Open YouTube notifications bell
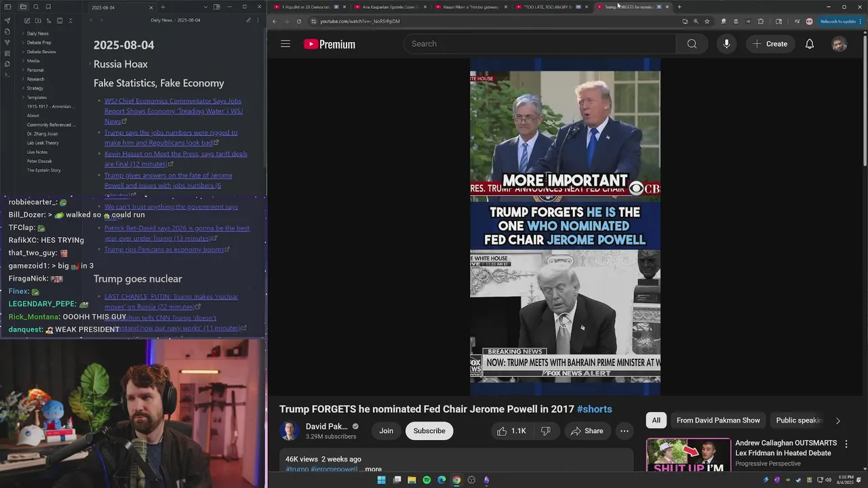This screenshot has height=488, width=868. point(810,44)
